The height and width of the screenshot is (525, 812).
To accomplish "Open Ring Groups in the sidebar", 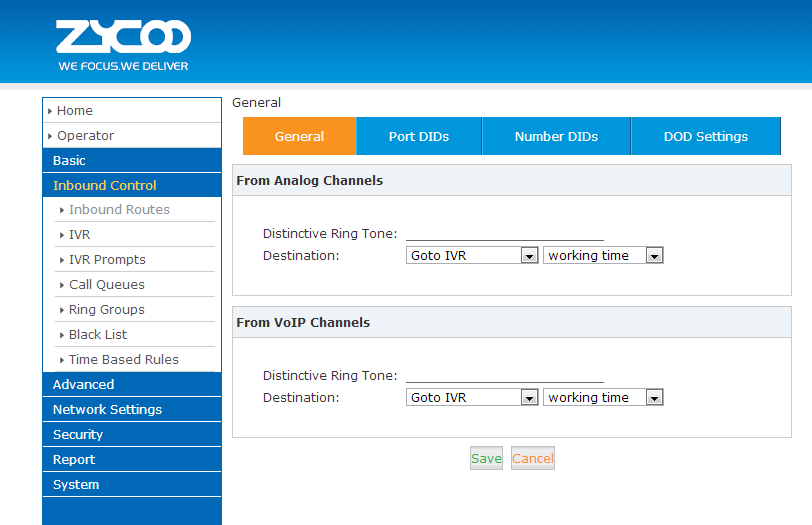I will [x=107, y=310].
